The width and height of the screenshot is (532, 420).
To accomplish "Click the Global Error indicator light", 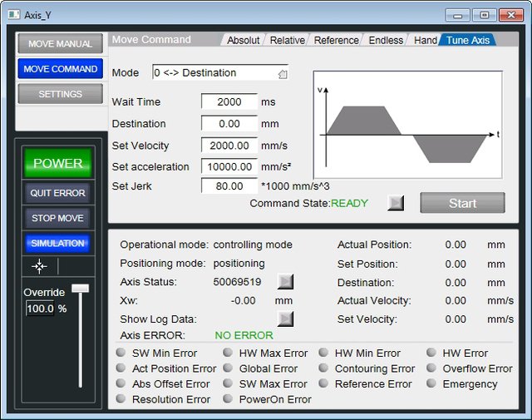I will coord(228,368).
